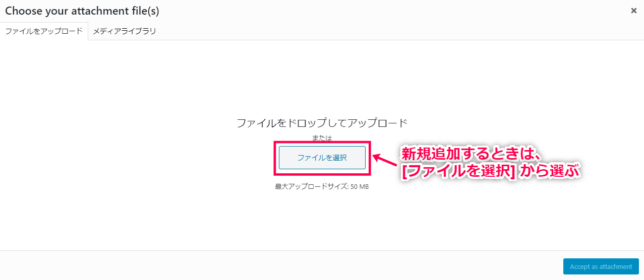Image resolution: width=644 pixels, height=280 pixels.
Task: Close the attachment chooser dialog
Action: coord(634,10)
